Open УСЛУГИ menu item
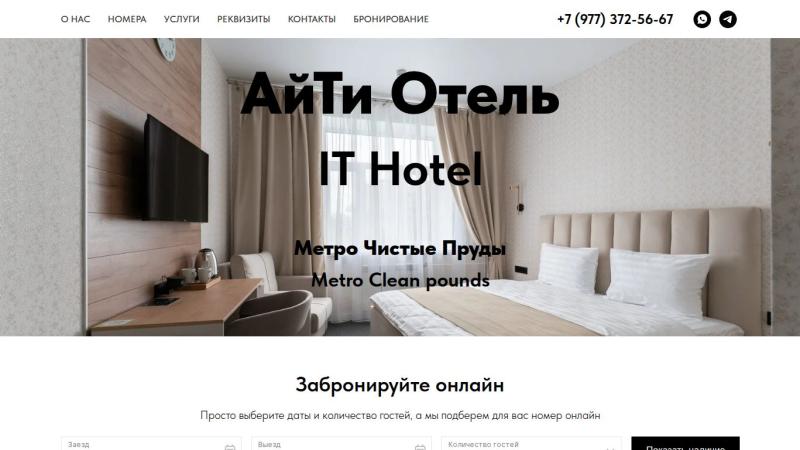 click(x=182, y=19)
